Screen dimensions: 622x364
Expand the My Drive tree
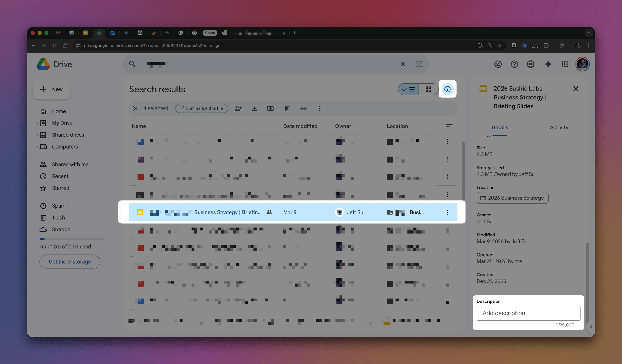tap(37, 123)
